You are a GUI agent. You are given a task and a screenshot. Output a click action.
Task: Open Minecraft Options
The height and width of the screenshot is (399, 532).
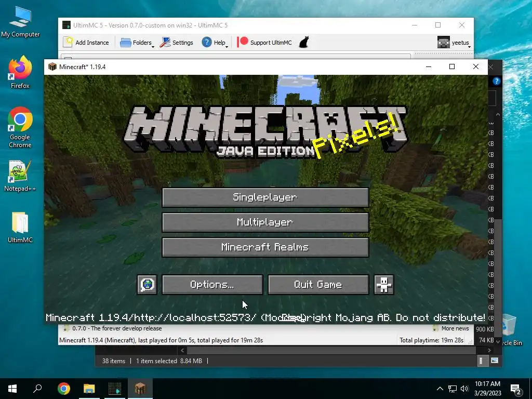click(212, 285)
